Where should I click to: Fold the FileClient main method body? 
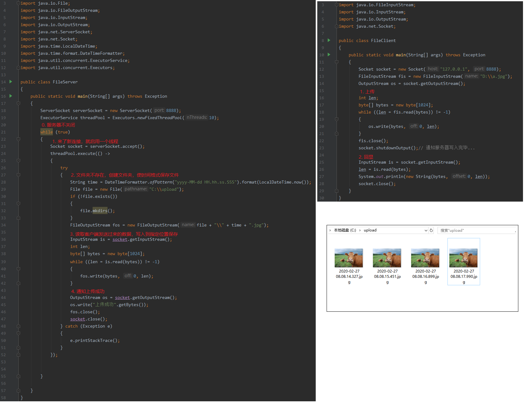[337, 62]
